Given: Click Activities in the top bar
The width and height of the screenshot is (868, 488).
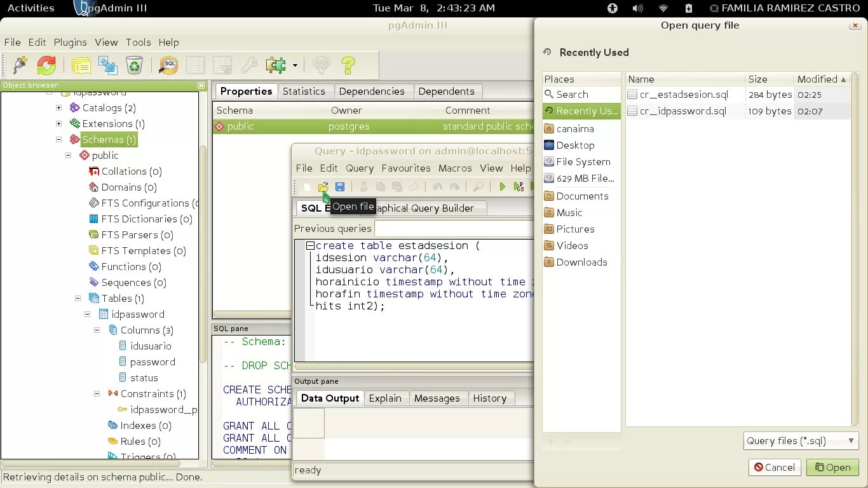Looking at the screenshot, I should (31, 8).
